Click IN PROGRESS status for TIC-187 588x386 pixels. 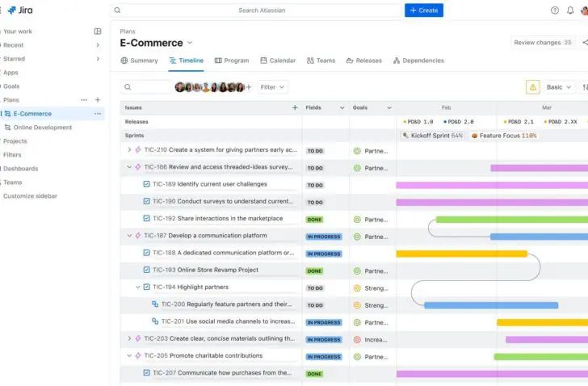324,237
